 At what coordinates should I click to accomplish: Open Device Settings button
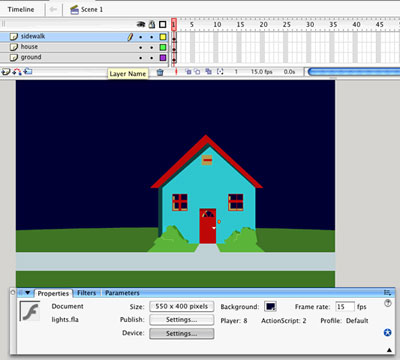pyautogui.click(x=182, y=334)
